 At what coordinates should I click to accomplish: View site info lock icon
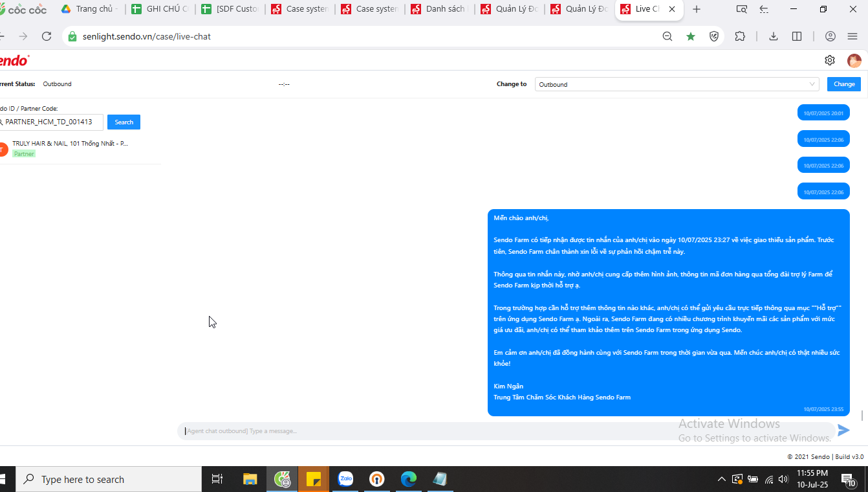pos(72,36)
